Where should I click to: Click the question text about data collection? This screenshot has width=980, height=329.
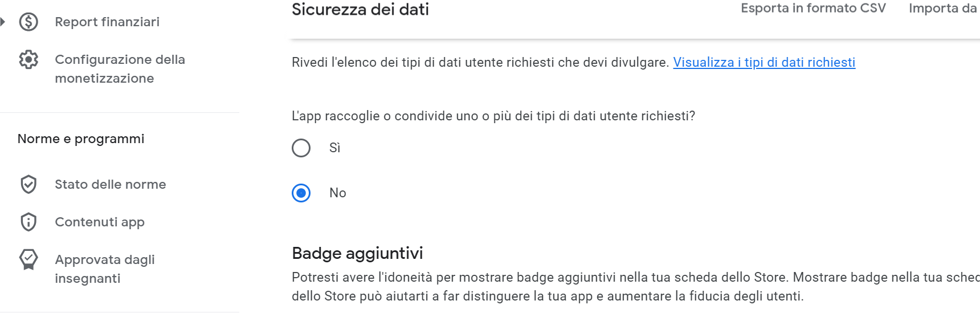pos(493,116)
